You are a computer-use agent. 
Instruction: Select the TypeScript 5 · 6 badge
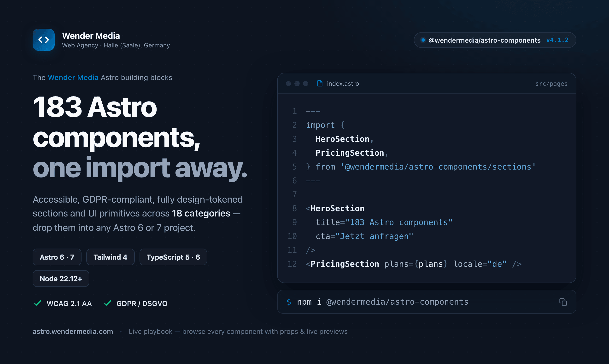pos(173,257)
